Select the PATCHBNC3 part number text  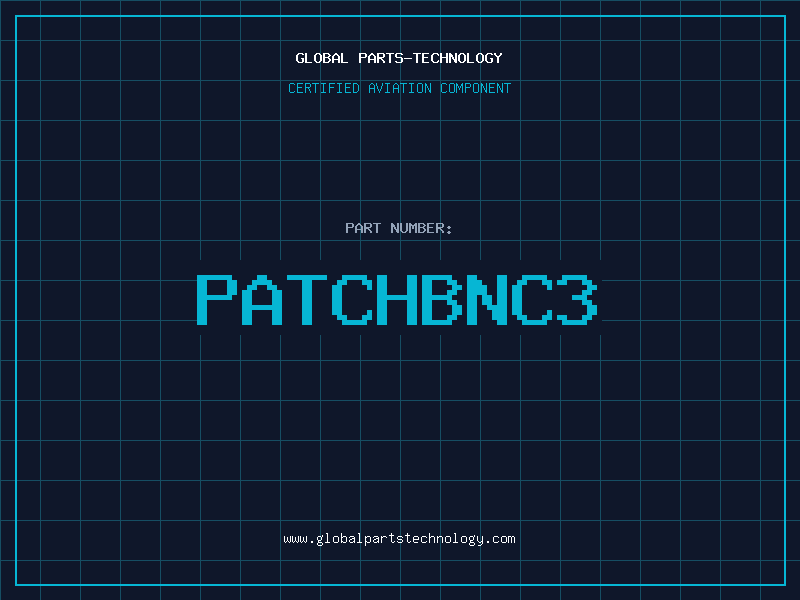[397, 299]
